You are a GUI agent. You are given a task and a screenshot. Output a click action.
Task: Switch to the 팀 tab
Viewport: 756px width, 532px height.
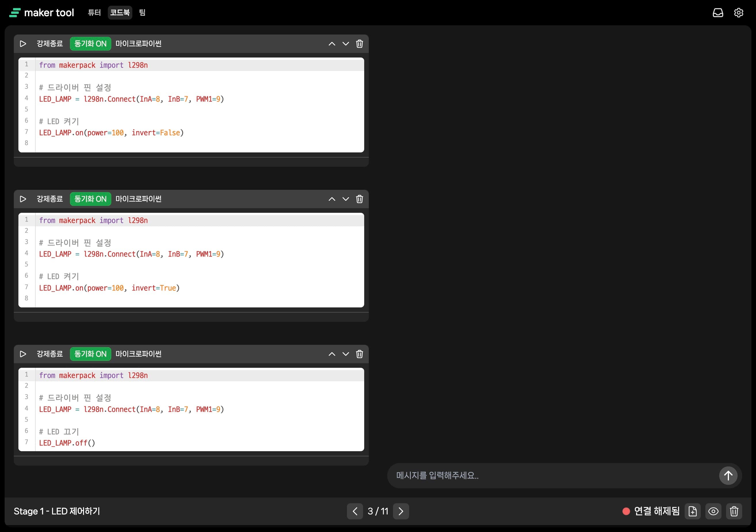142,13
